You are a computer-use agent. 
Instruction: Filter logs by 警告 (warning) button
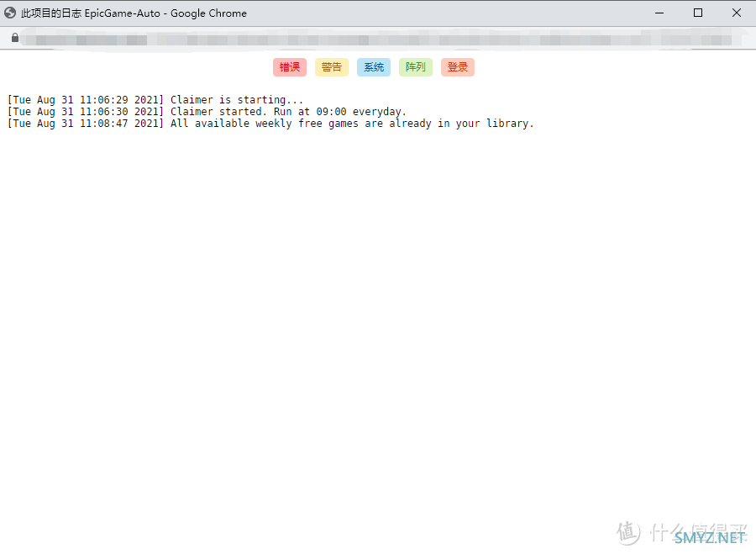tap(332, 67)
